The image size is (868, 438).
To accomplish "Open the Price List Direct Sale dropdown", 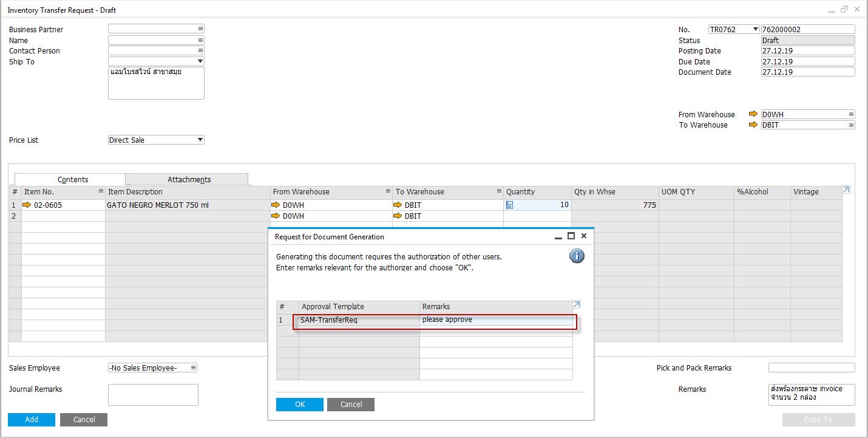I will (200, 140).
